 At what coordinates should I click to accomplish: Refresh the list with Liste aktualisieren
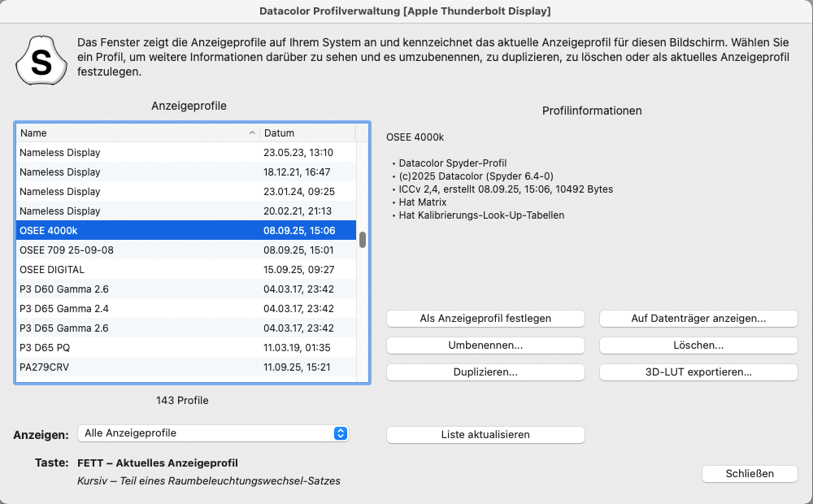485,434
